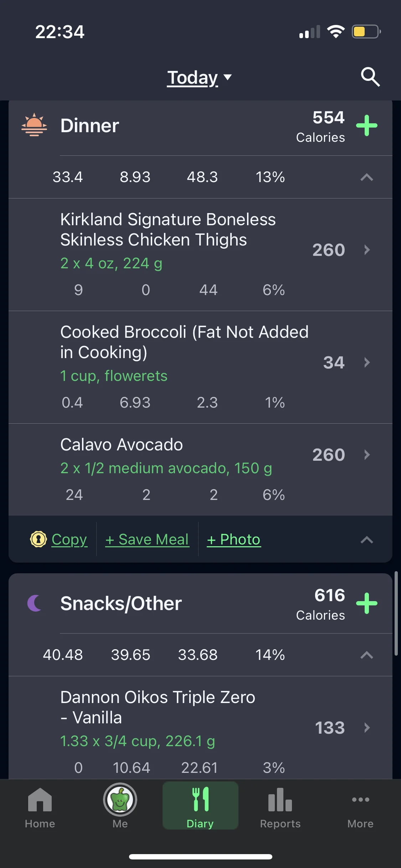Image resolution: width=401 pixels, height=868 pixels.
Task: Click the + Save Meal link
Action: click(147, 539)
